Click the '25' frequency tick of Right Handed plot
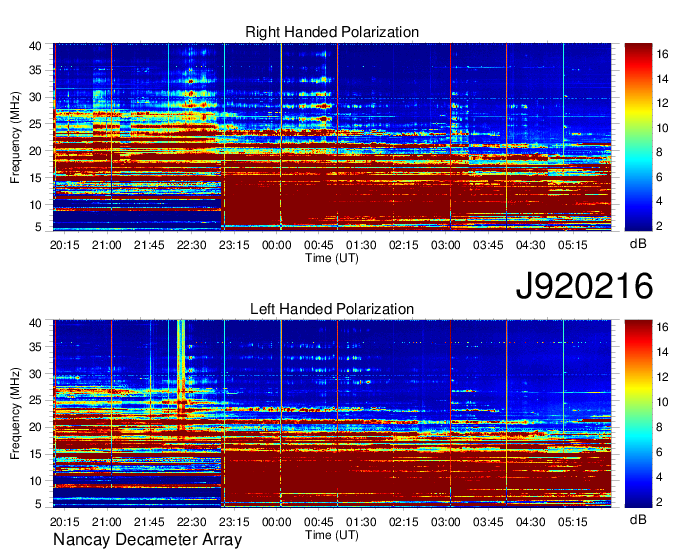 (35, 124)
